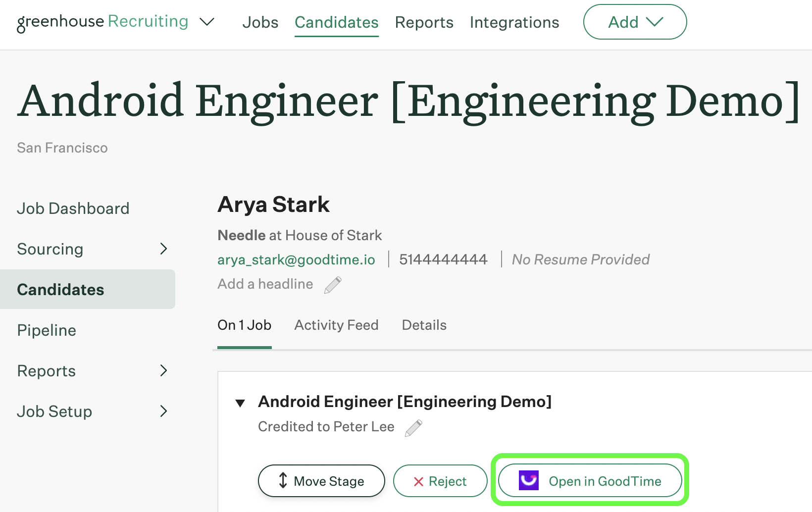This screenshot has width=812, height=512.
Task: Click the pencil icon next to headline
Action: coord(333,285)
